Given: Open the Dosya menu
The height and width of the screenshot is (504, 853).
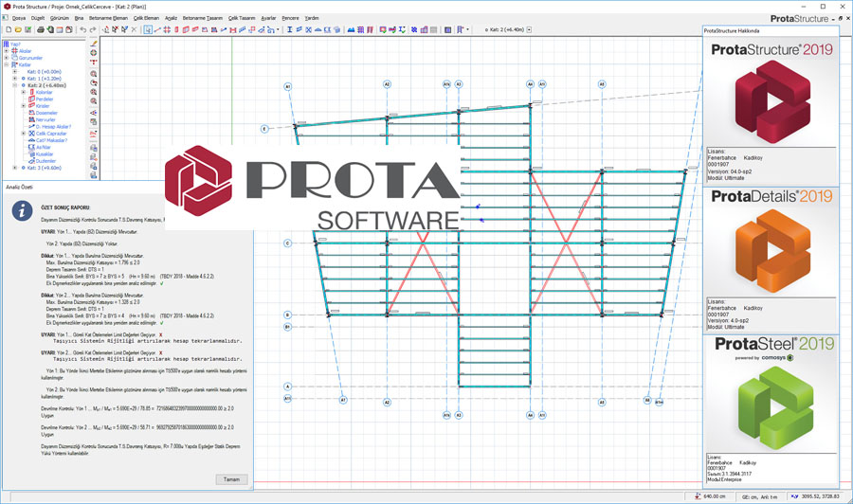Looking at the screenshot, I should (19, 18).
